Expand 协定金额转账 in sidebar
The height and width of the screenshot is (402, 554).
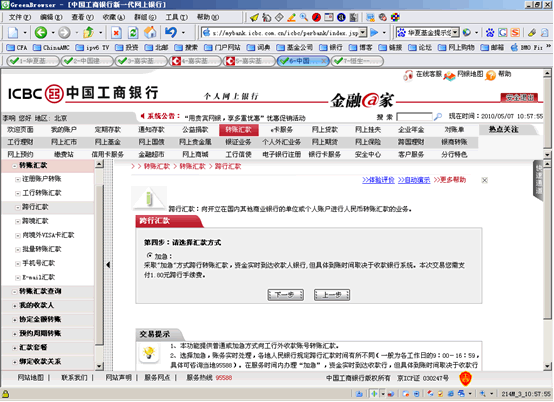pyautogui.click(x=15, y=320)
